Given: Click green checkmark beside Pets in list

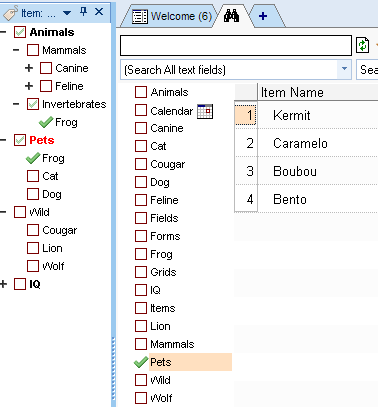Looking at the screenshot, I should coord(141,362).
